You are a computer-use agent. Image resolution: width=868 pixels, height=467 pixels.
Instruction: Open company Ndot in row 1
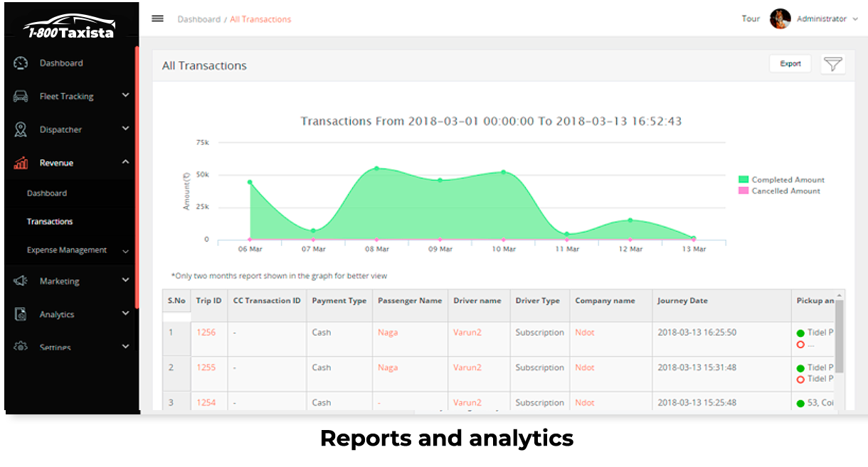click(x=585, y=333)
